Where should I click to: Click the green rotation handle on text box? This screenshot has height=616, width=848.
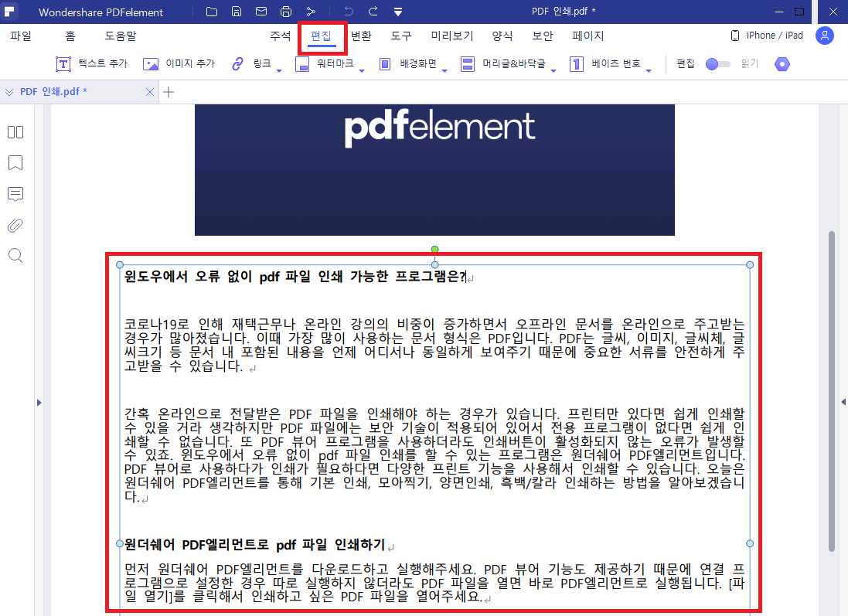434,250
